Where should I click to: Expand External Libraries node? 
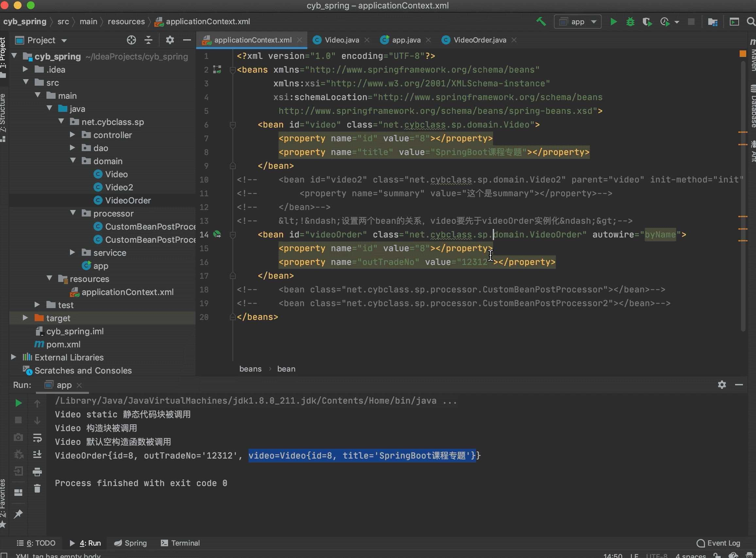(13, 357)
